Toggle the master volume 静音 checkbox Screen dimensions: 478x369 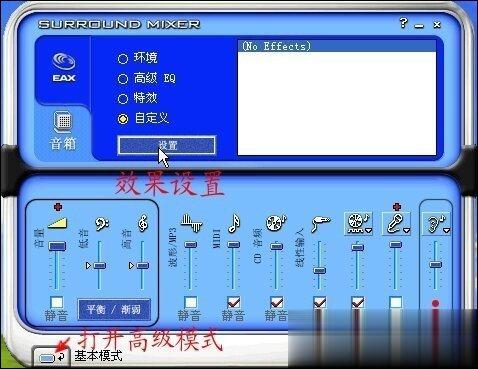click(x=57, y=302)
